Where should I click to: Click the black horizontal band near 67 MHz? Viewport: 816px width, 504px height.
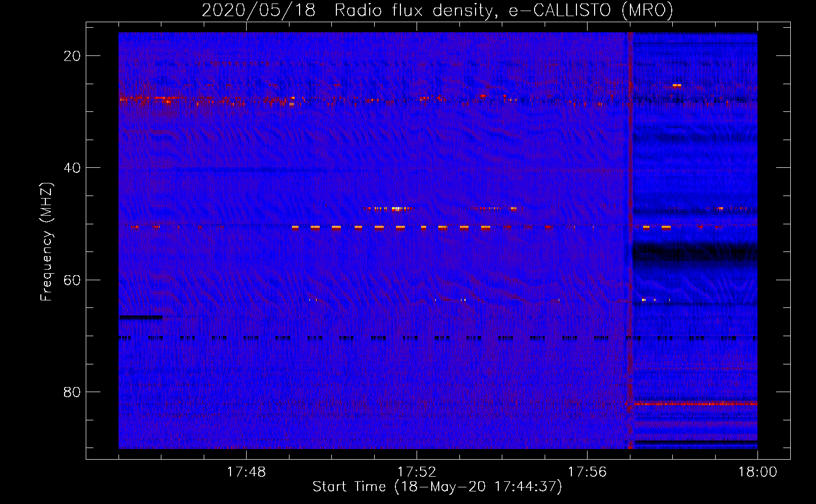141,318
